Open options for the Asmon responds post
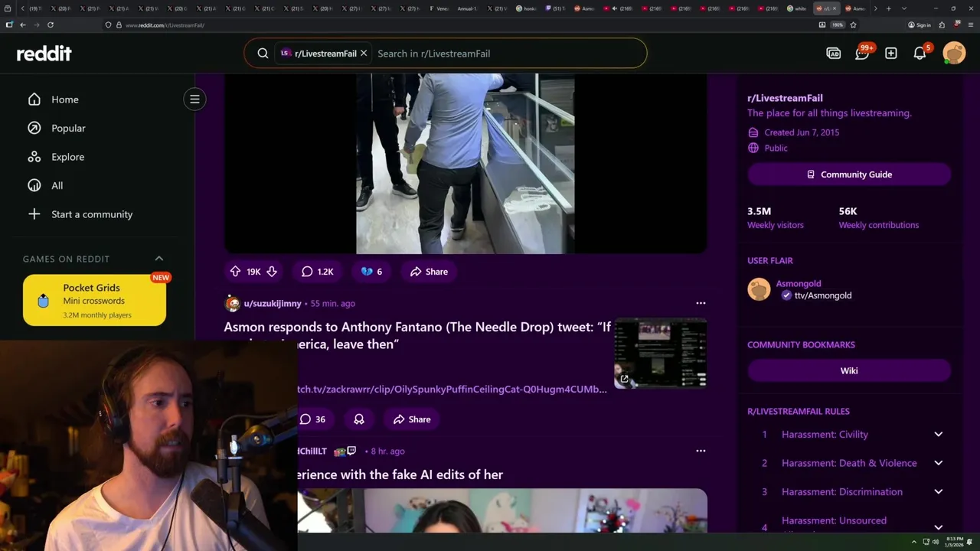980x551 pixels. pos(701,303)
